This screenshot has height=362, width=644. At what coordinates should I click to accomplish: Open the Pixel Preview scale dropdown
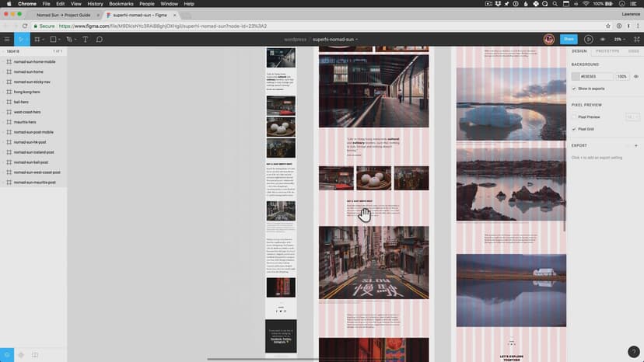[632, 117]
